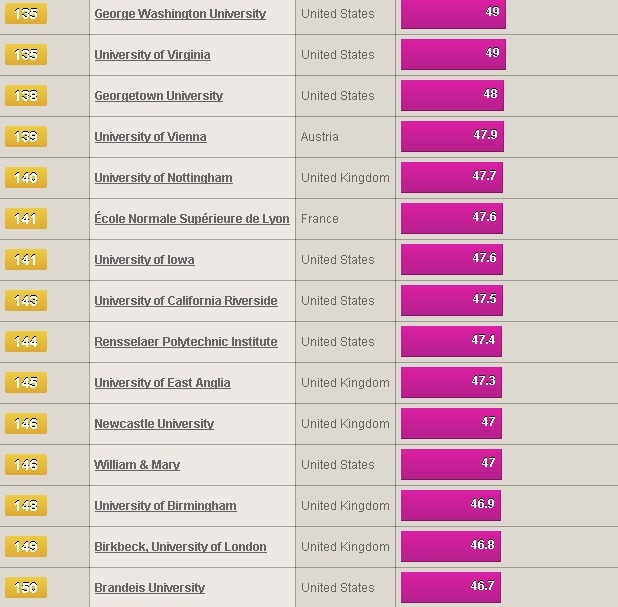Open Birkbeck, University of London link

click(x=181, y=547)
